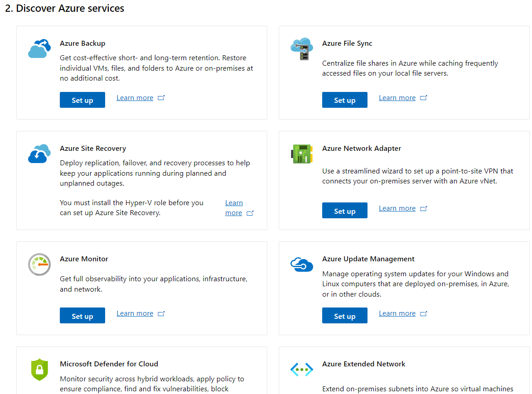532x394 pixels.
Task: Set up Azure Backup
Action: click(82, 100)
